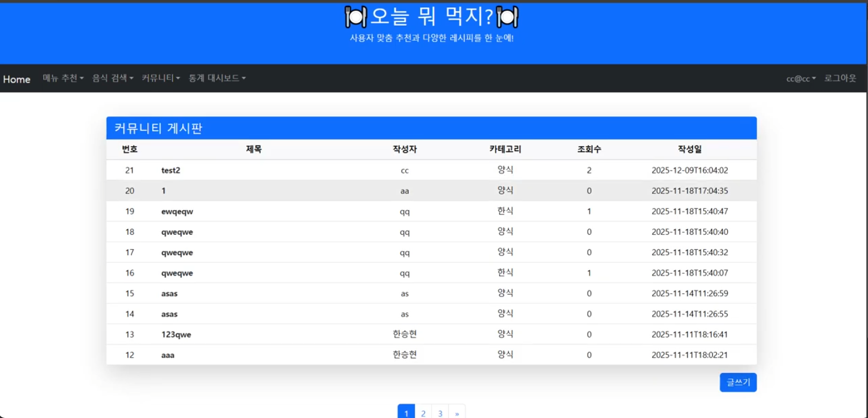Click the 카테고리 column header
Viewport: 868px width, 418px height.
point(505,150)
